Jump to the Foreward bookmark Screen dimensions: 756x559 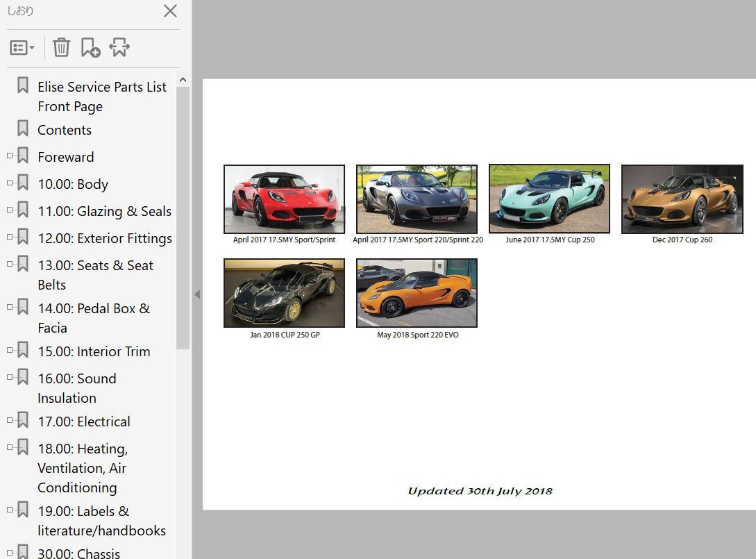click(x=65, y=157)
